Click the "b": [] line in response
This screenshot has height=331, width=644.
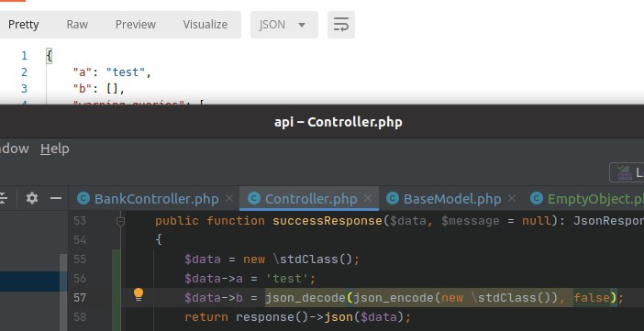click(98, 89)
